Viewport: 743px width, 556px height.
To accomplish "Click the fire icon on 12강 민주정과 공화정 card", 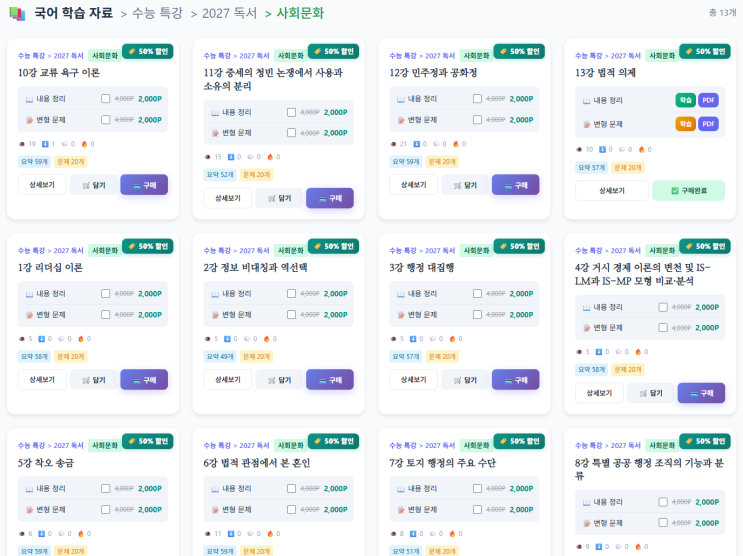I will coord(455,144).
